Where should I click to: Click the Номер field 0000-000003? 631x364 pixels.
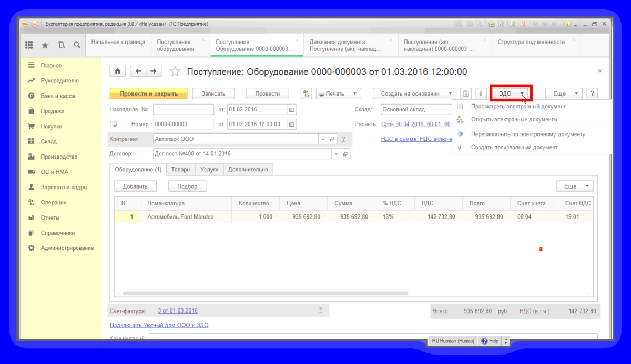[184, 124]
